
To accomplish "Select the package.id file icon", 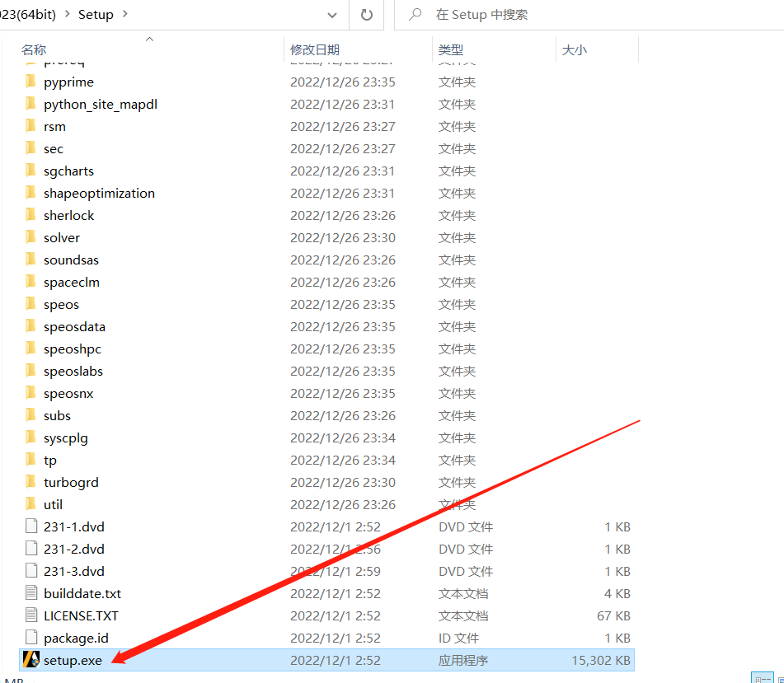I will click(31, 638).
